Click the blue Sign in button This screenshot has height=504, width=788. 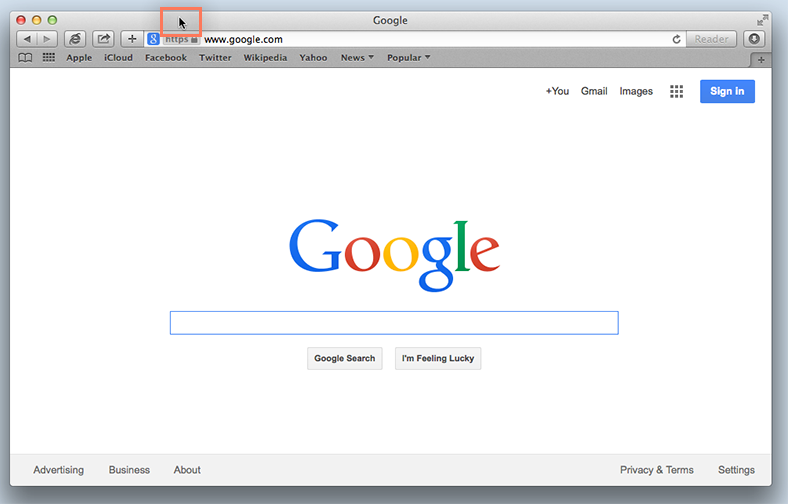click(727, 91)
